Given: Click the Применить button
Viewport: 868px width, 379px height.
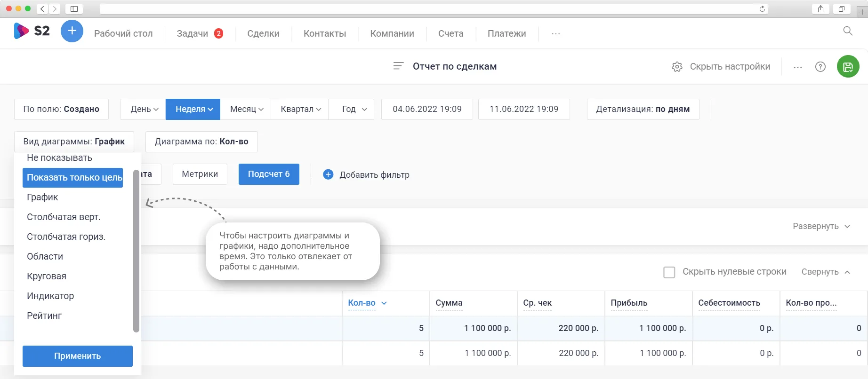Looking at the screenshot, I should pyautogui.click(x=78, y=356).
